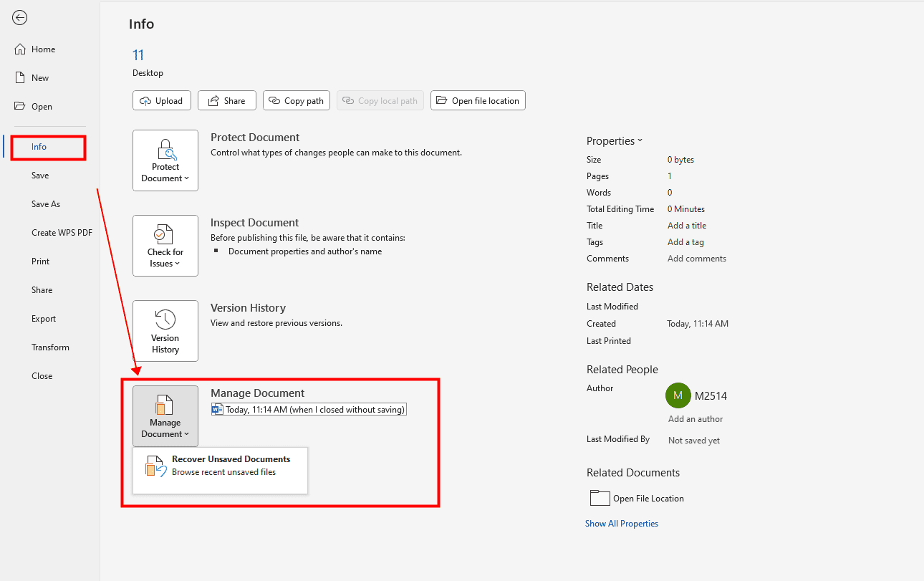This screenshot has width=924, height=581.
Task: Click Open file location button
Action: point(478,101)
